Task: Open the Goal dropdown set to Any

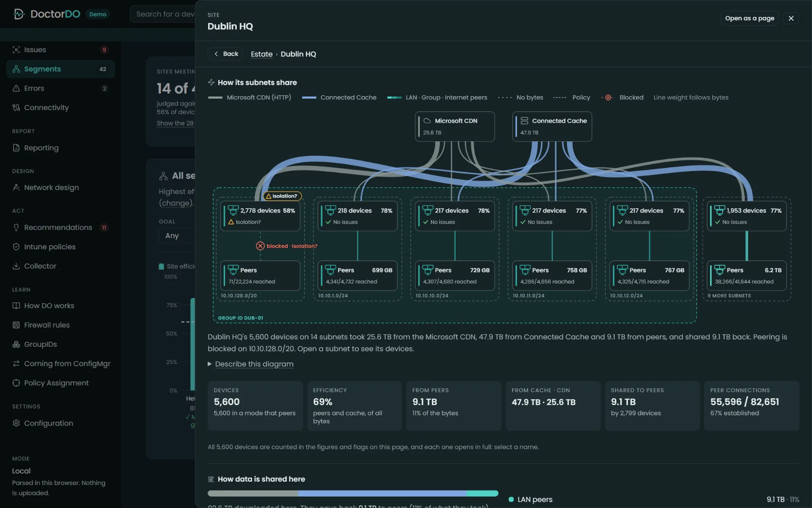Action: tap(177, 236)
